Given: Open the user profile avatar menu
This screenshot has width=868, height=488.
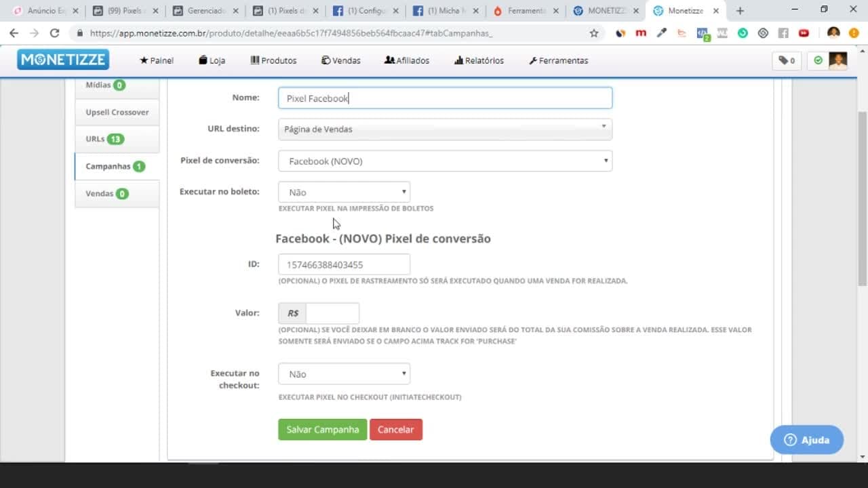Looking at the screenshot, I should coord(837,60).
